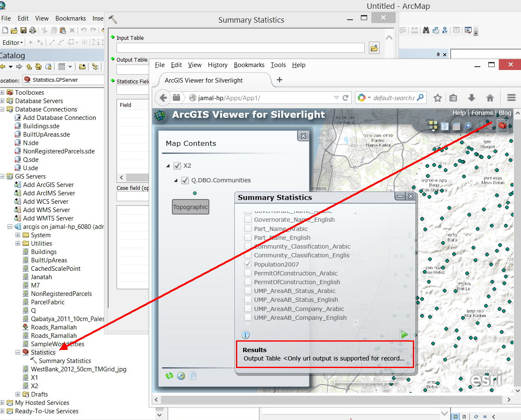Screen dimensions: 521x420
Task: Open ArcMap's View menu
Action: 41,18
